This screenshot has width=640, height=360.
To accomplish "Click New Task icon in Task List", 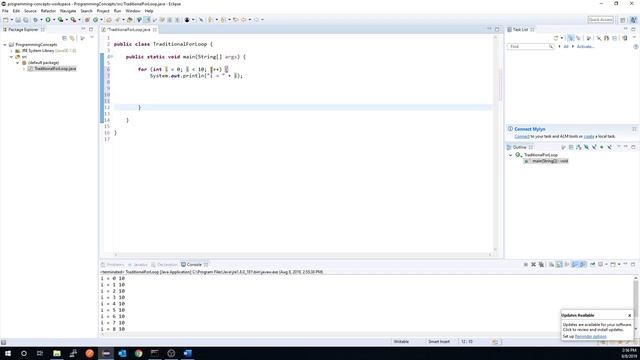I will point(556,38).
